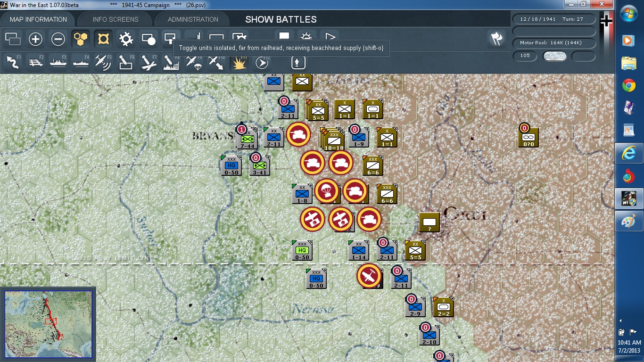Select the 2-10 infantry unit counter
This screenshot has width=644, height=362.
(429, 335)
